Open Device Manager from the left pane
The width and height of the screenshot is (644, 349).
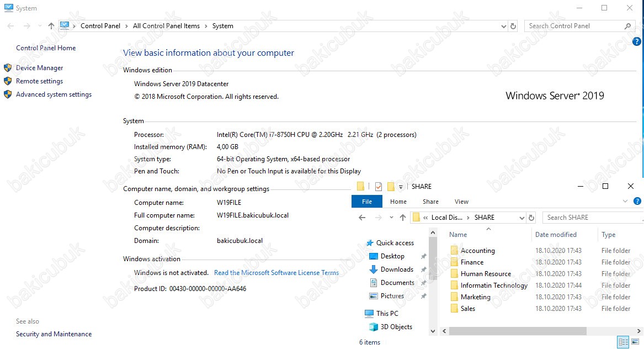(39, 68)
